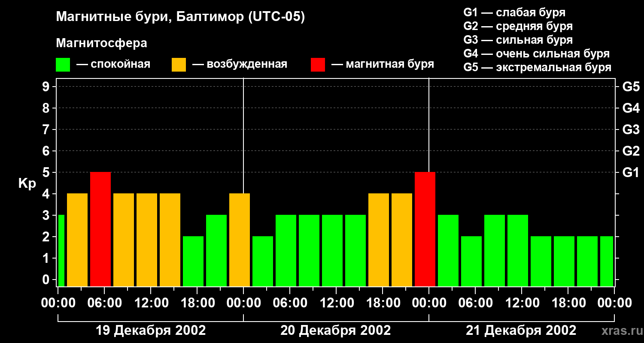Screen dimensions: 644x343
Task: Click the 'Магнитосфера' heading
Action: pos(101,43)
